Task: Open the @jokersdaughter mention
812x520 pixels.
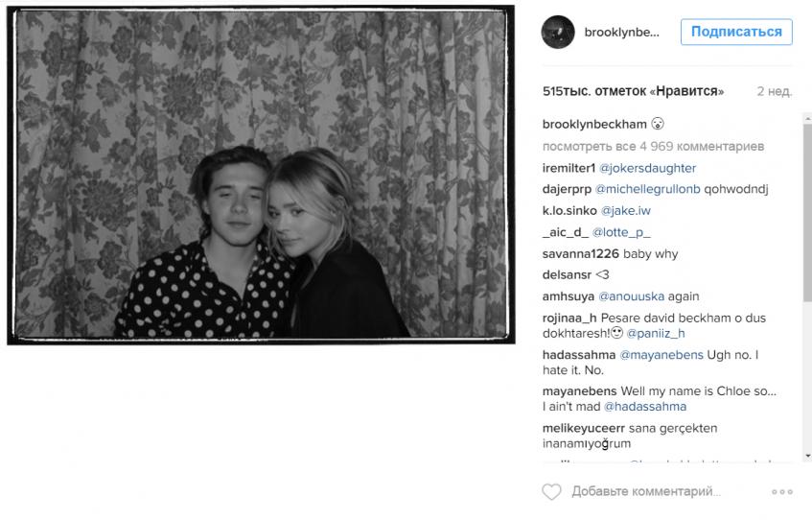Action: 647,168
